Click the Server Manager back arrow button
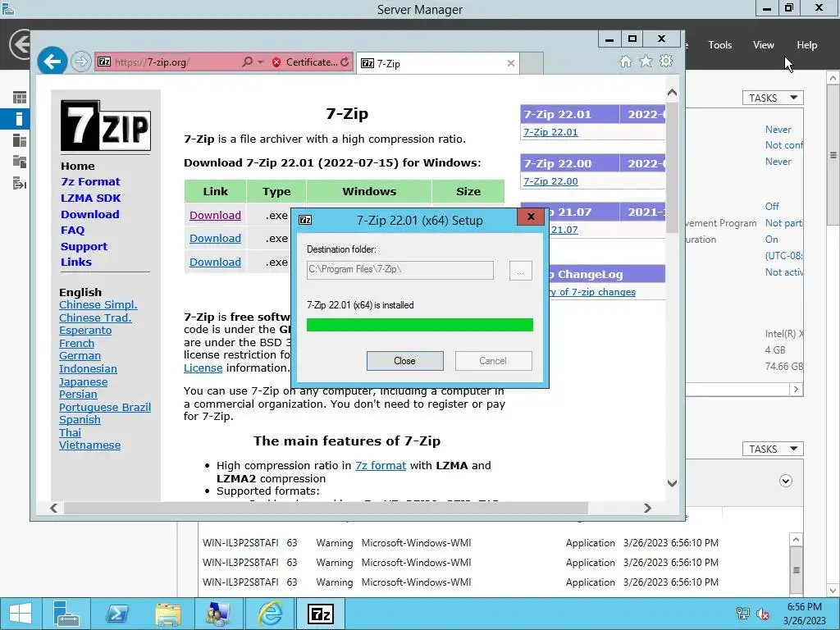Screen dimensions: 840x630 pyautogui.click(x=20, y=44)
